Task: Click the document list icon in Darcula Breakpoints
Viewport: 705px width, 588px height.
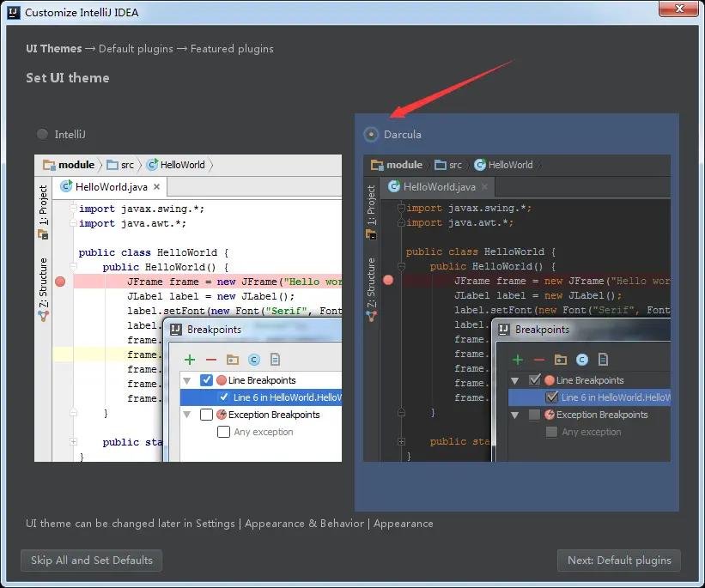Action: point(603,359)
